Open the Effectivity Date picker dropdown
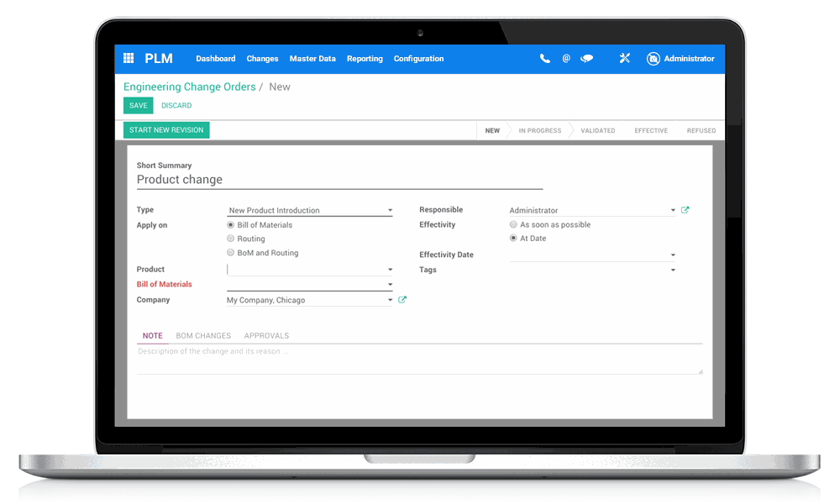 [673, 255]
